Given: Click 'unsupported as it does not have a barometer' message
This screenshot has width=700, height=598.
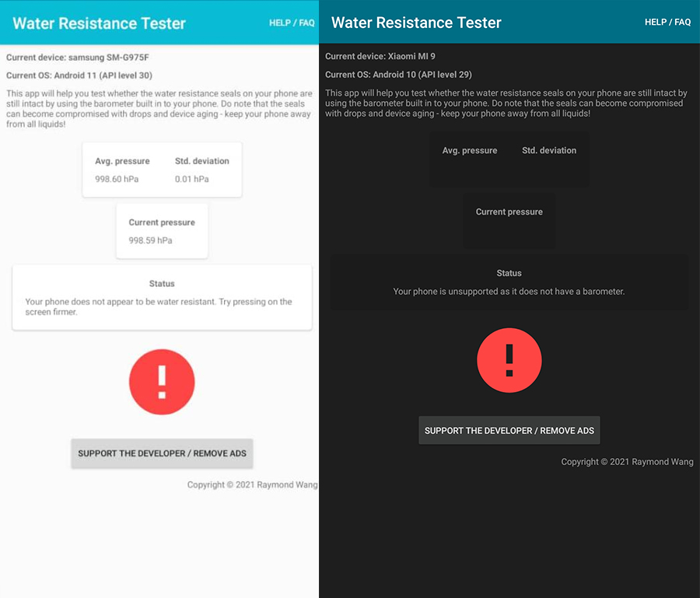Looking at the screenshot, I should (x=509, y=292).
